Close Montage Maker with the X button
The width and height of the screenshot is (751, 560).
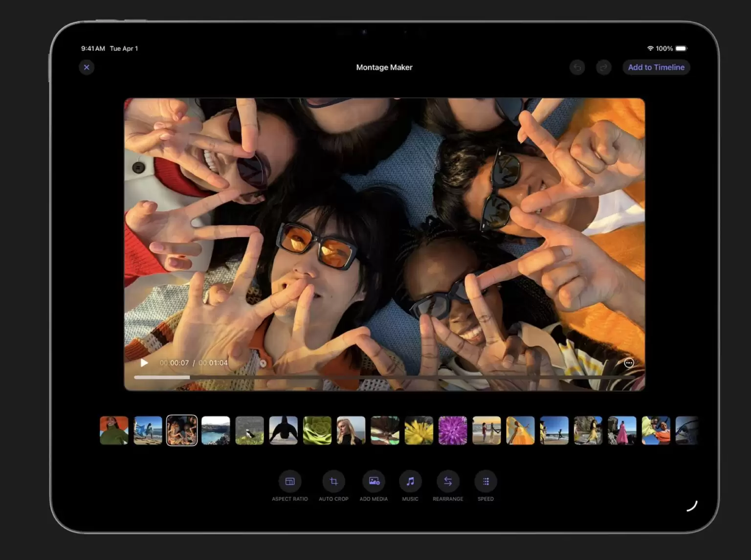point(87,67)
